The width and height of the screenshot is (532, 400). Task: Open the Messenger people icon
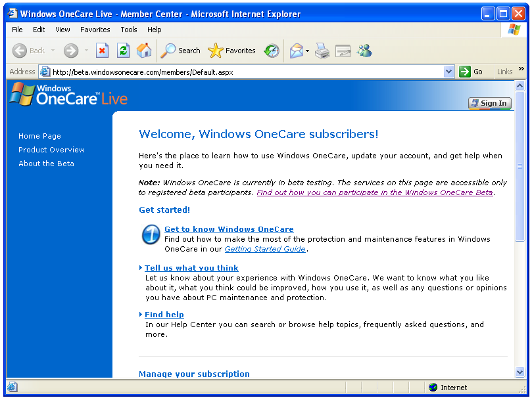[364, 51]
